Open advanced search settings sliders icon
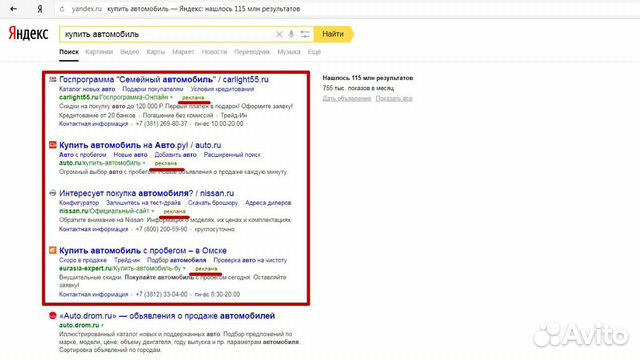640x360 pixels. point(305,34)
